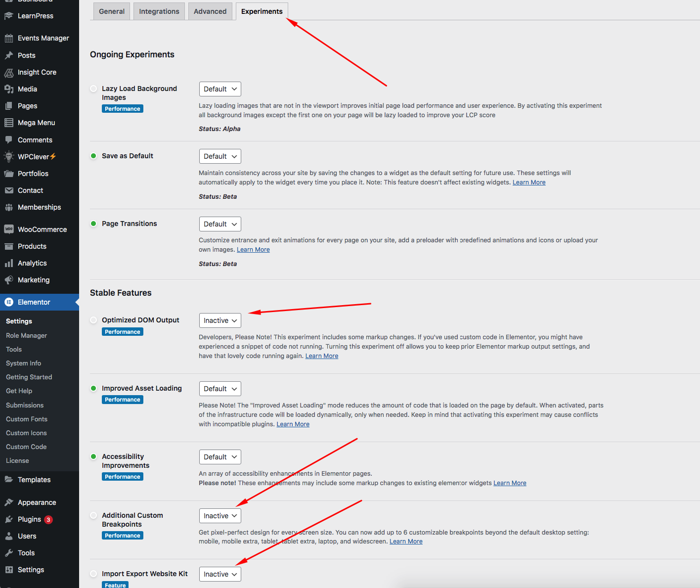This screenshot has width=700, height=588.
Task: Open the Page Transitions status dropdown
Action: [x=220, y=224]
